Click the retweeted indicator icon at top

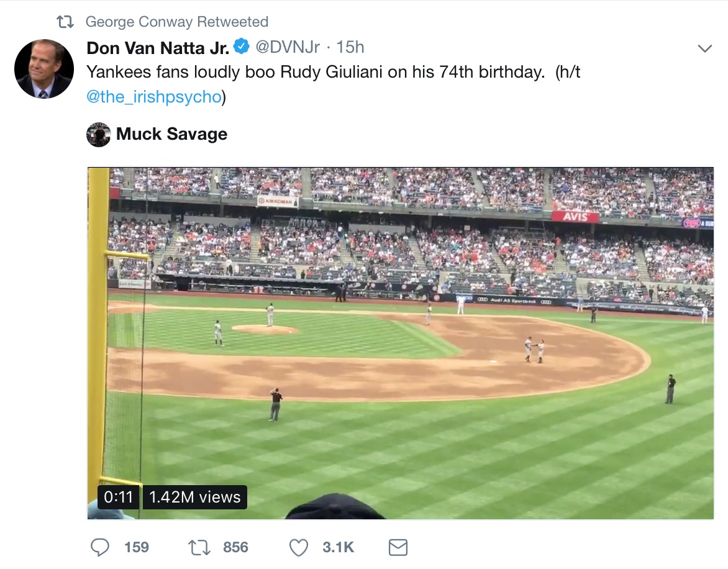[x=65, y=22]
